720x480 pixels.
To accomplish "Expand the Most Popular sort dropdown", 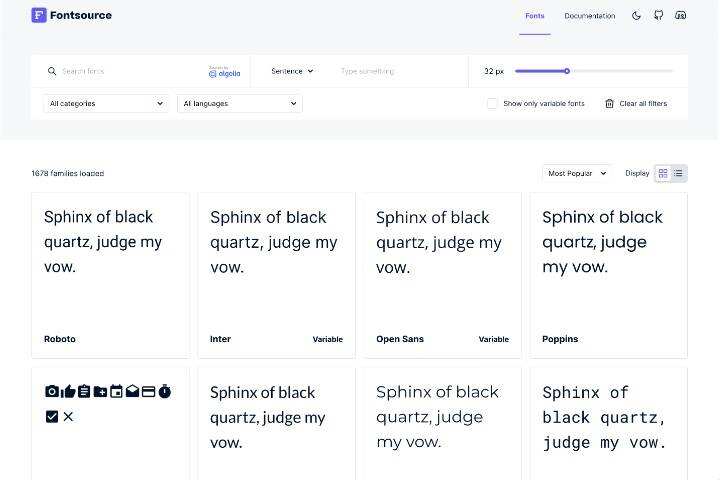I will (x=576, y=174).
